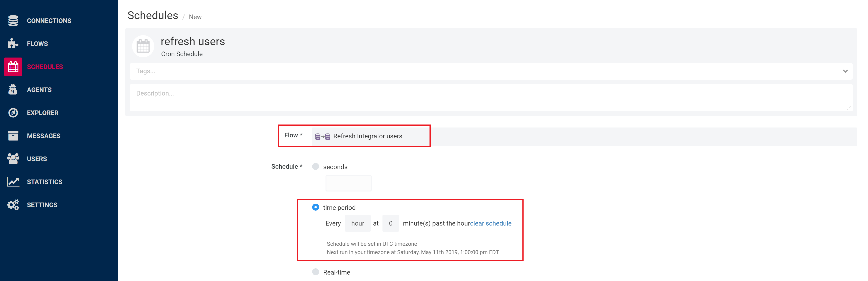The height and width of the screenshot is (281, 868).
Task: Select the Explorer compass icon
Action: tap(13, 112)
